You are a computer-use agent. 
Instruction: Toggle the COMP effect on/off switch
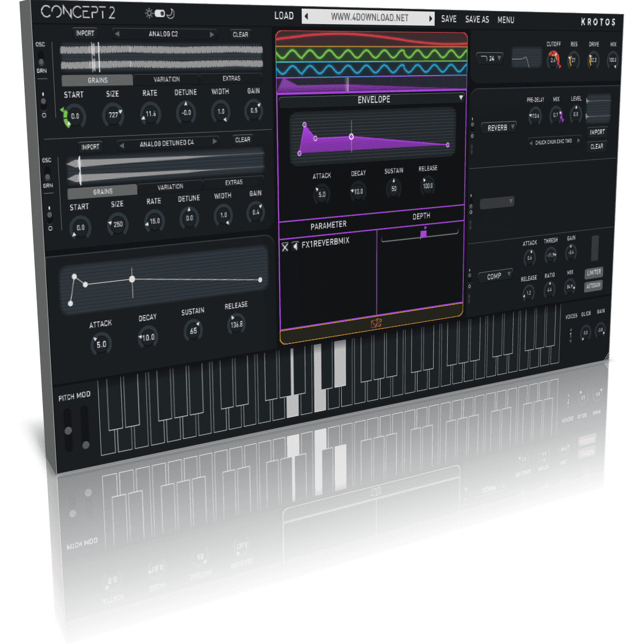[x=470, y=279]
